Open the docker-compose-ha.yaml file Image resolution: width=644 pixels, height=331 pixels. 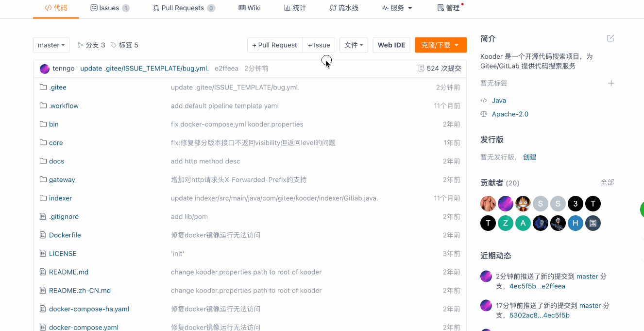(x=89, y=309)
